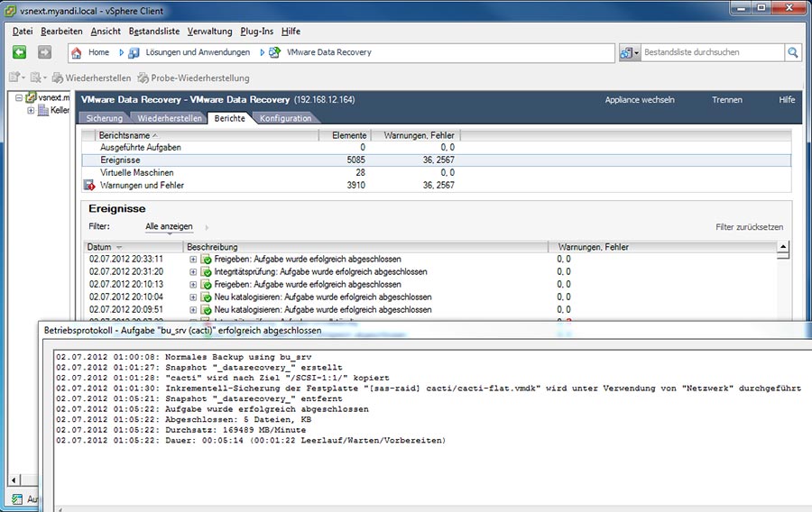Click the Wiederherstellen toolbar icon

click(58, 78)
